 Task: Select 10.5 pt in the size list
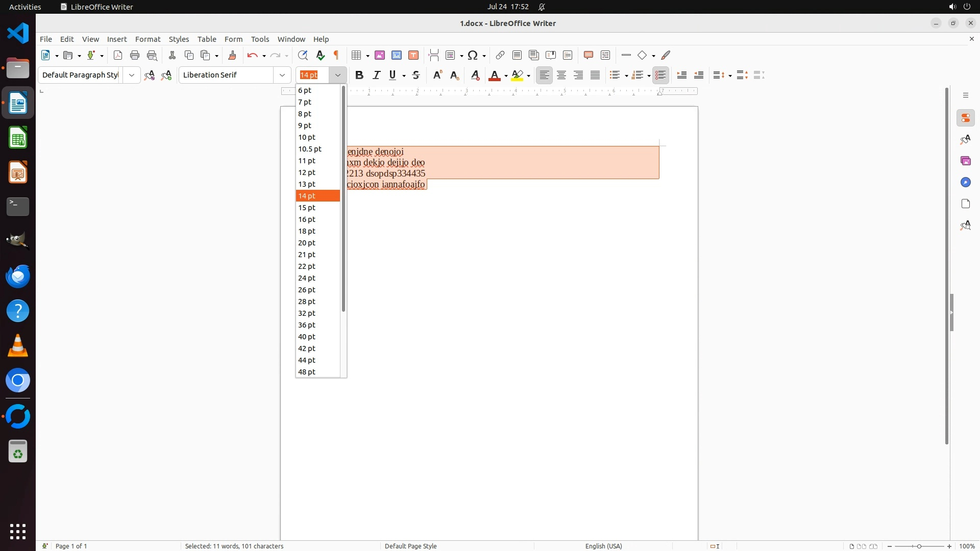click(x=310, y=149)
